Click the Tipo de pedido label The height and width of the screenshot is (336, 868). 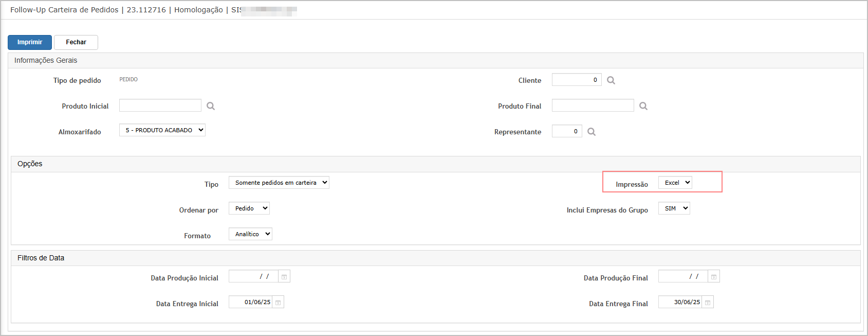point(77,80)
